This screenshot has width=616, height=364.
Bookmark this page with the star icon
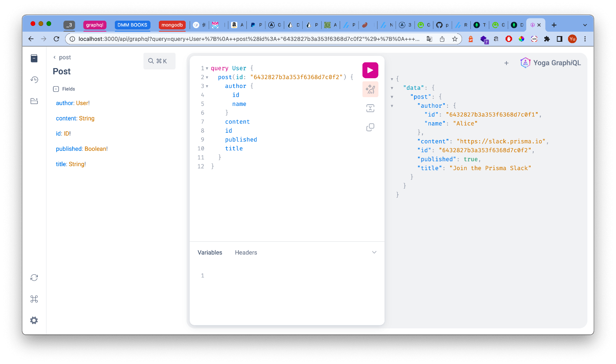coord(455,39)
